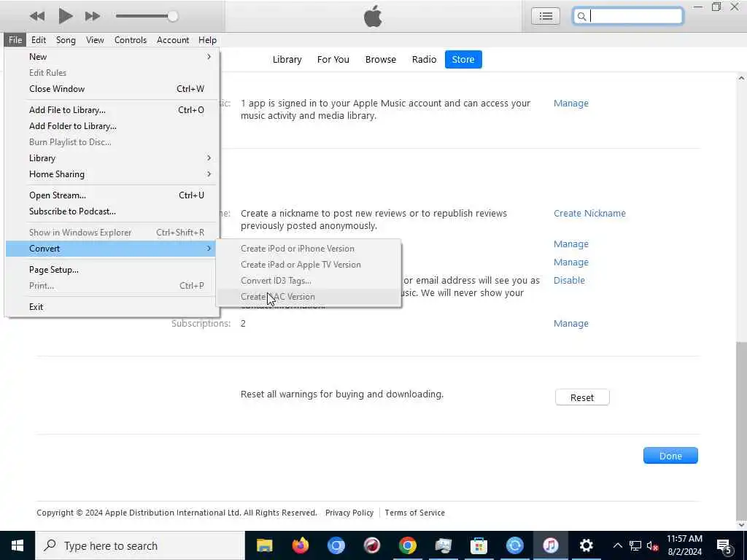Click Create iPad or Apple TV Version

coord(309,265)
